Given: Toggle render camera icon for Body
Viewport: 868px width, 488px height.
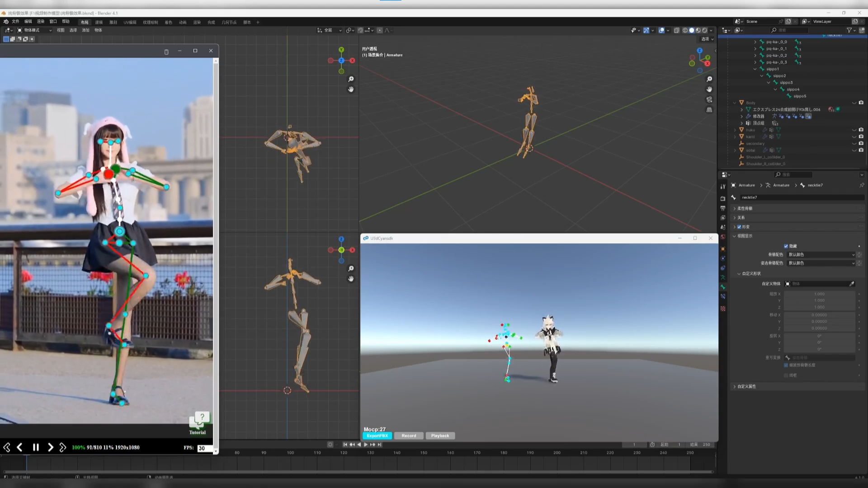Looking at the screenshot, I should [861, 103].
